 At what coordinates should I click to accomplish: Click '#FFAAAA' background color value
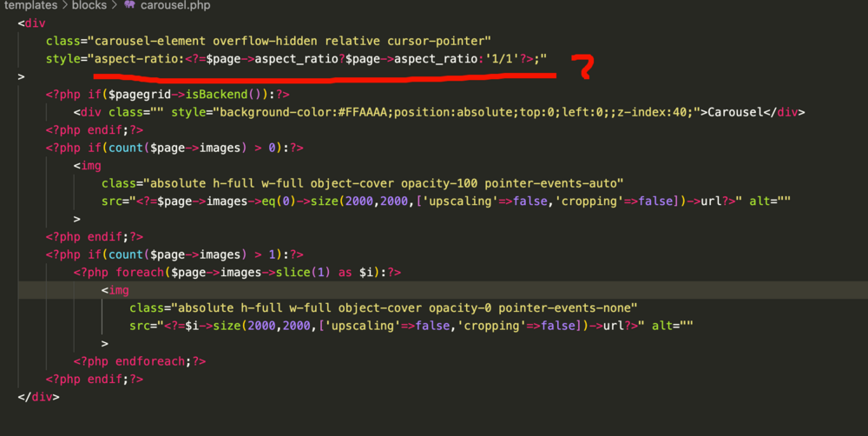[x=363, y=112]
